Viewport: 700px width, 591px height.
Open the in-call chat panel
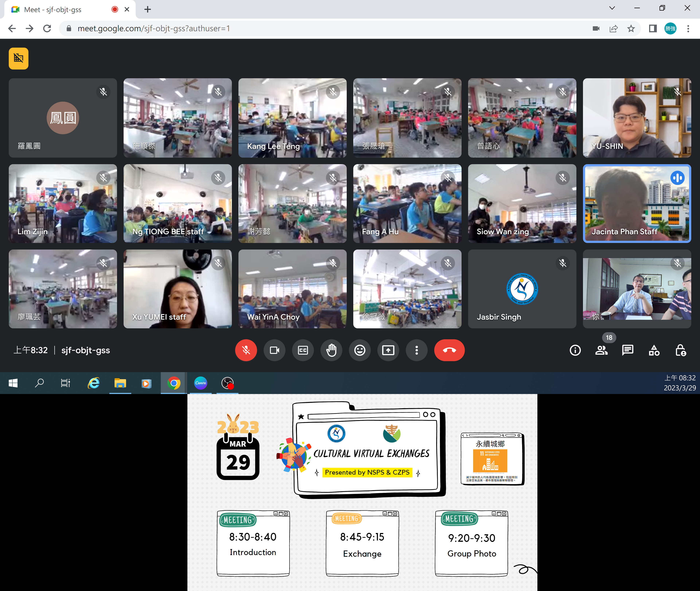tap(627, 350)
